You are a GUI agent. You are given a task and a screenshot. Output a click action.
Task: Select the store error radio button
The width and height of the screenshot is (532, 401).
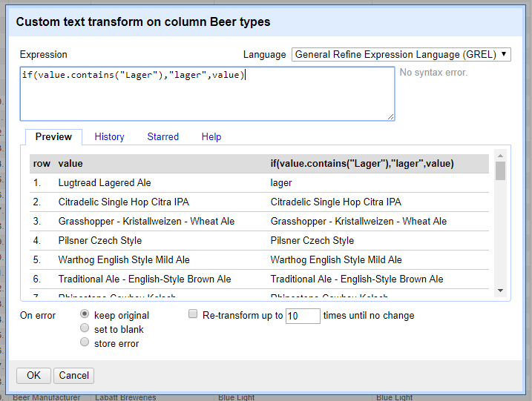pyautogui.click(x=85, y=342)
